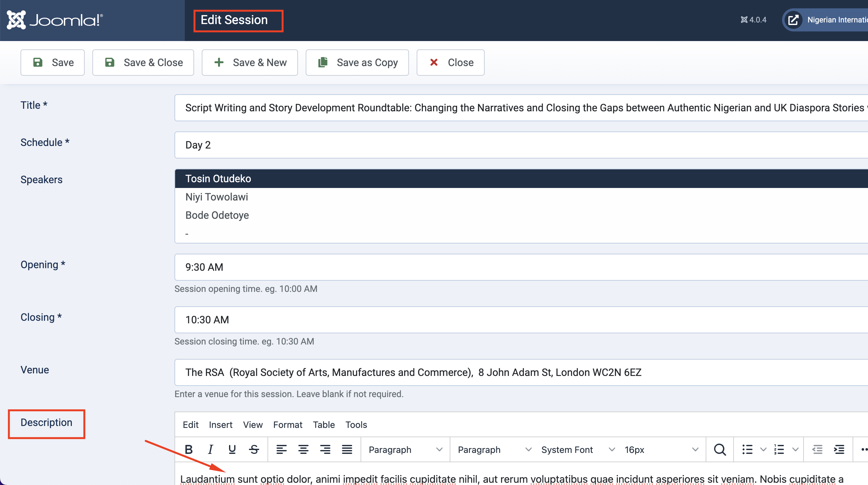Click the copy icon on Save as Copy
The height and width of the screenshot is (485, 868).
pos(323,62)
